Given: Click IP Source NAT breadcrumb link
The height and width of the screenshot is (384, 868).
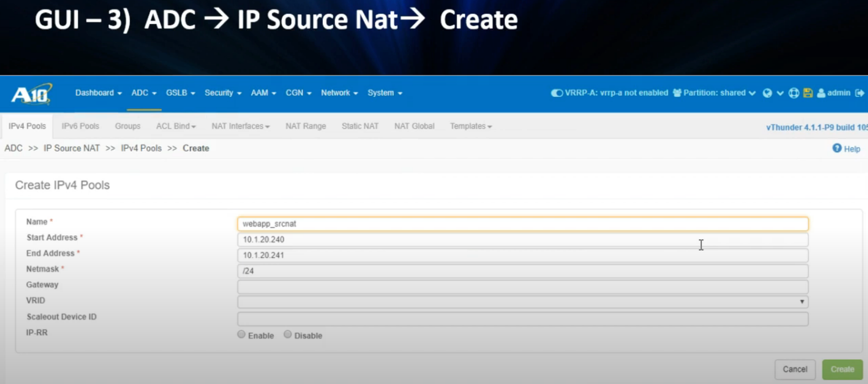Looking at the screenshot, I should (x=72, y=148).
